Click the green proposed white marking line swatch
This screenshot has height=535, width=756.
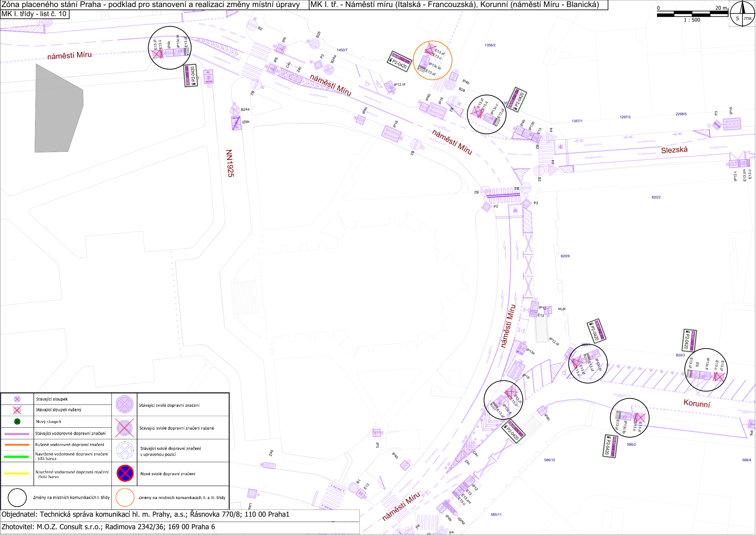[x=17, y=457]
